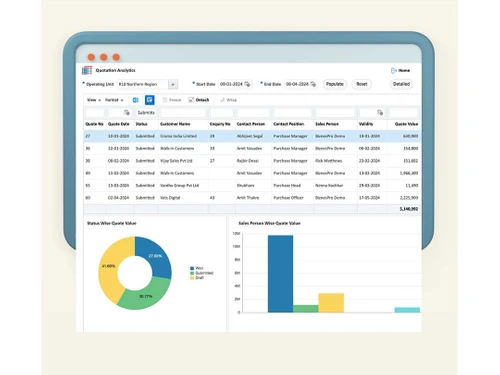Open the End Date calendar picker icon
Image resolution: width=500 pixels, height=375 pixels.
(313, 84)
